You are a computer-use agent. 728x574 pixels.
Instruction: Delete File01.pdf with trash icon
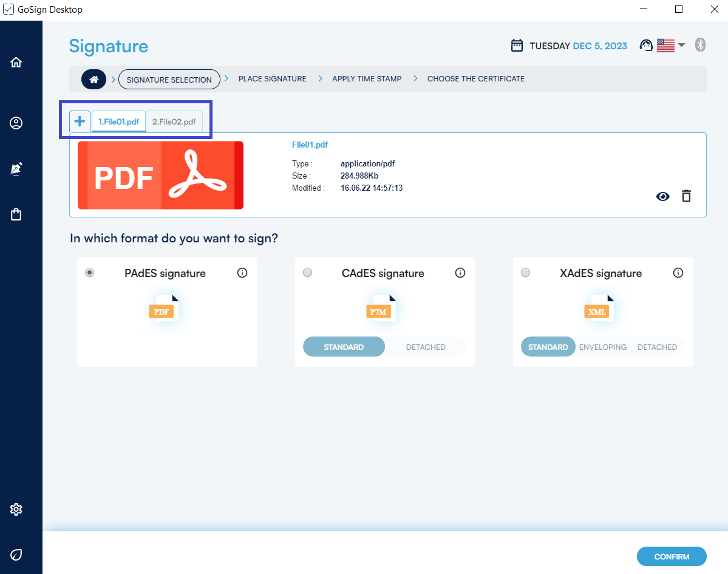pyautogui.click(x=686, y=196)
